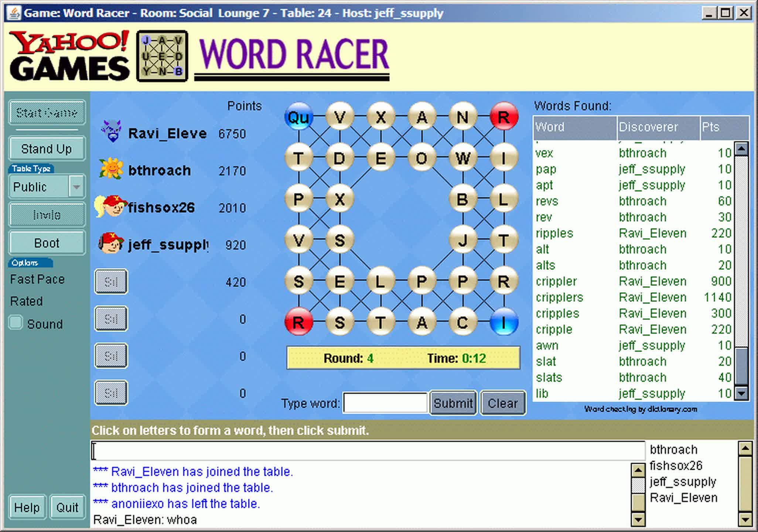This screenshot has width=758, height=532.
Task: Select the 'ripples' word row
Action: point(633,233)
